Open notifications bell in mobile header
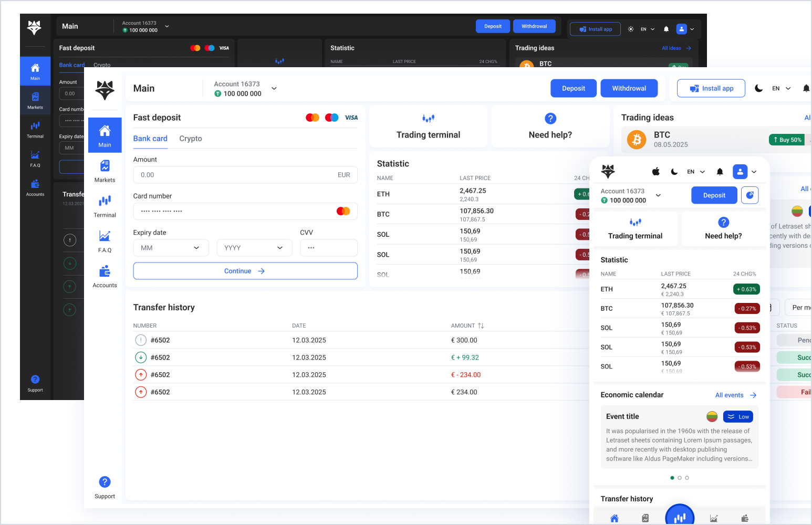812x525 pixels. coord(720,172)
